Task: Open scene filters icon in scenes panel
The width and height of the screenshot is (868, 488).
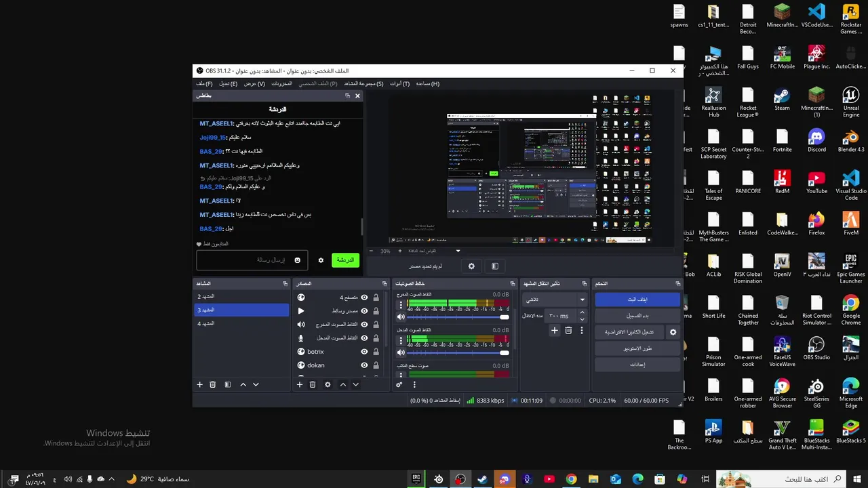Action: click(228, 384)
